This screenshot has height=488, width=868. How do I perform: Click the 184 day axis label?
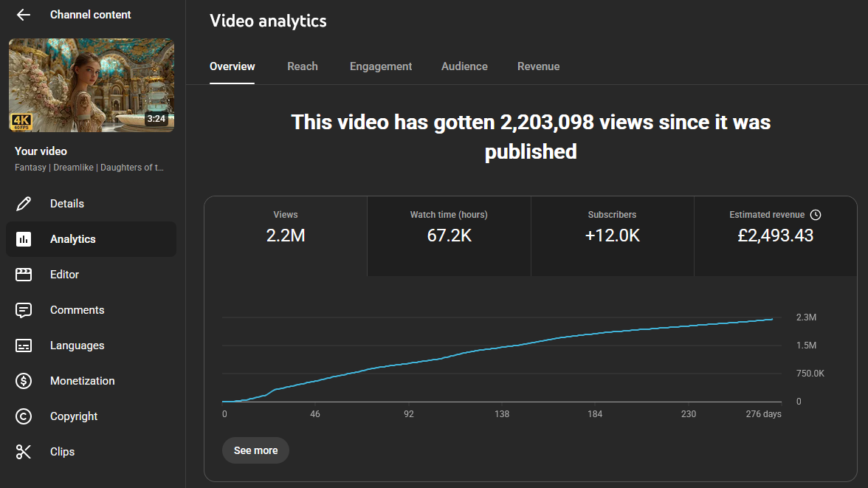595,413
